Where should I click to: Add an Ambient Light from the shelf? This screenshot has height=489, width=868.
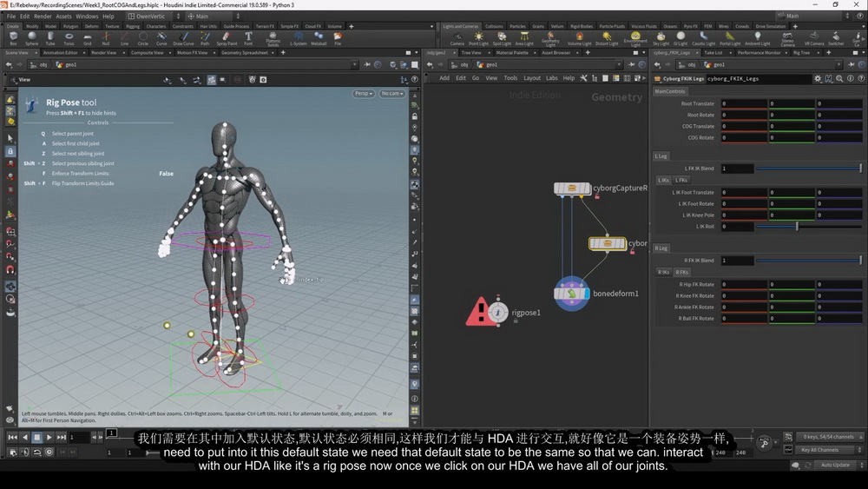757,39
